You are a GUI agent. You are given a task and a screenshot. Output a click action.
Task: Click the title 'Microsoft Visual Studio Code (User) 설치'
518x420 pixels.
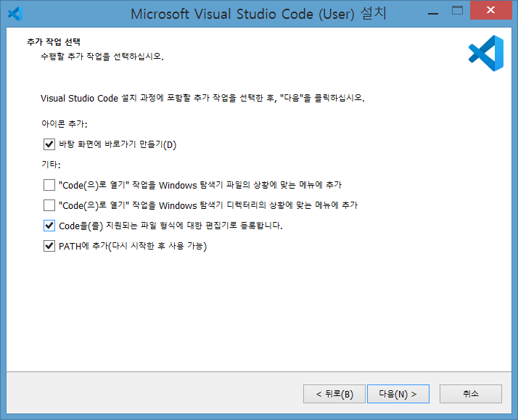pyautogui.click(x=258, y=14)
